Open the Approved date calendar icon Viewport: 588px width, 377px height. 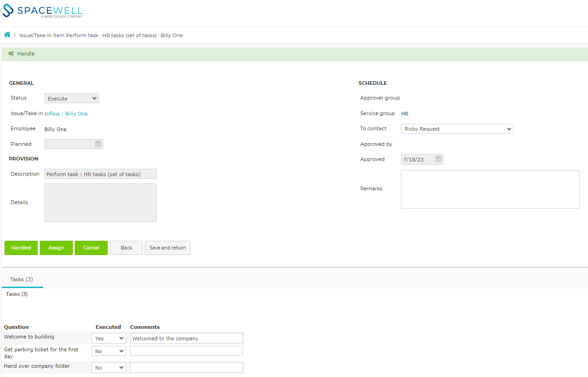[438, 159]
